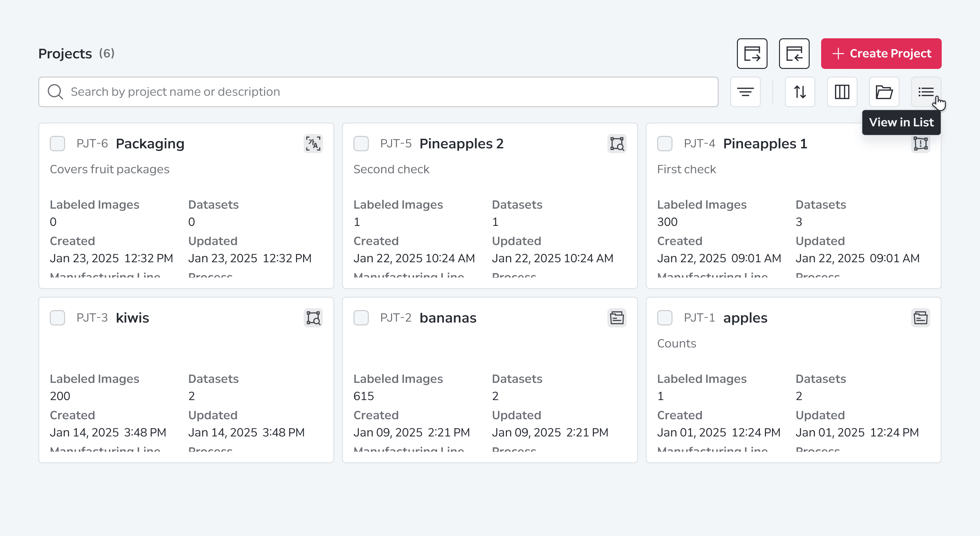Focus the project search field

pyautogui.click(x=378, y=92)
